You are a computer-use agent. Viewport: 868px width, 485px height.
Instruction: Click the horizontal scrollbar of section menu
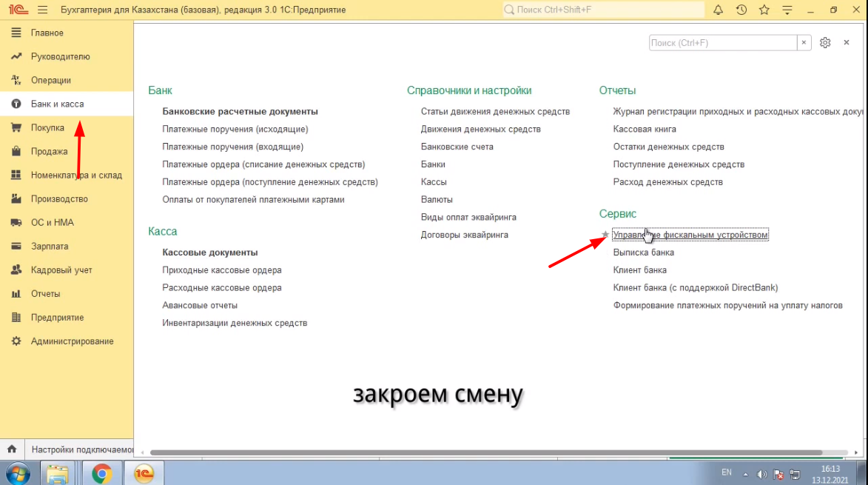coord(486,452)
